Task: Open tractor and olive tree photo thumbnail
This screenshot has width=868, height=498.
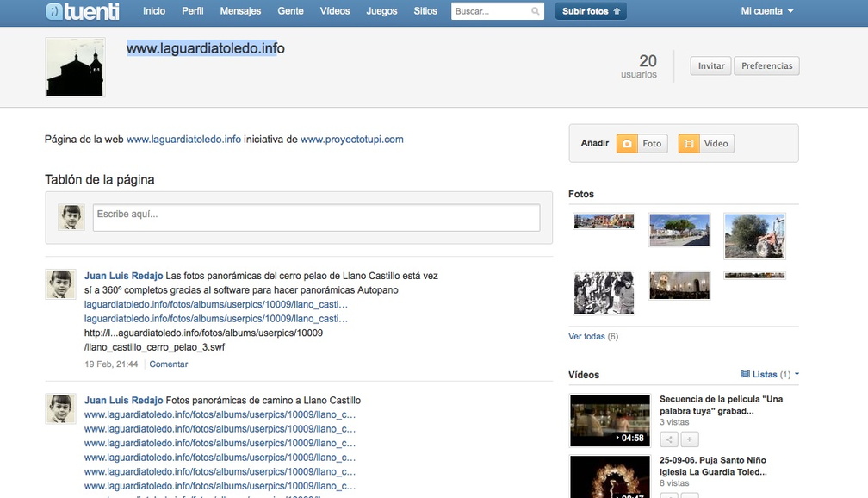Action: pyautogui.click(x=754, y=236)
